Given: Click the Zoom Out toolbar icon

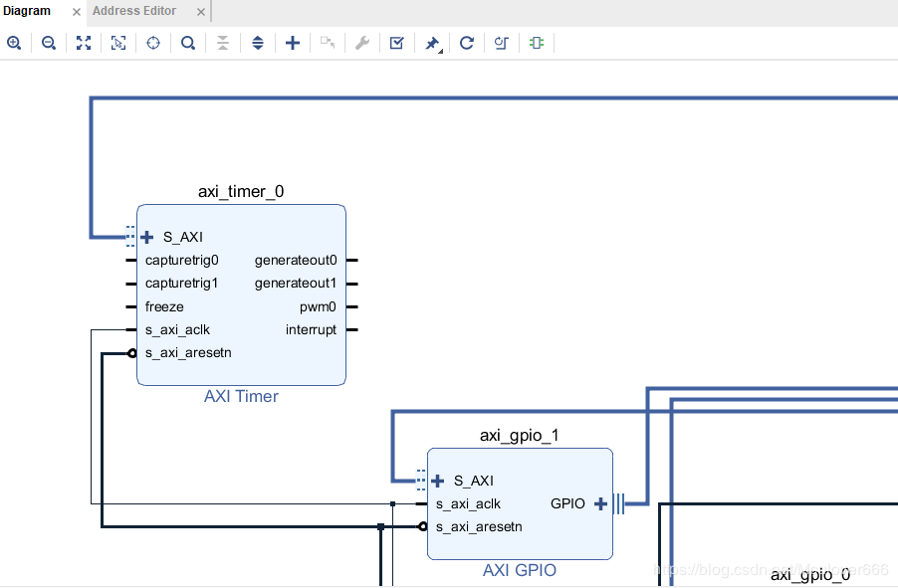Looking at the screenshot, I should [x=48, y=43].
